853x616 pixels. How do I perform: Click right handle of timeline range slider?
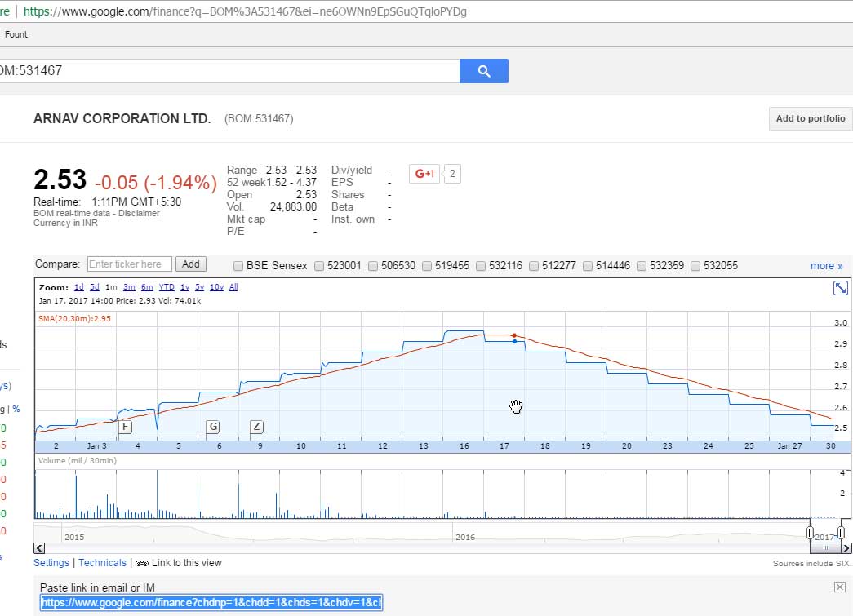click(x=841, y=532)
